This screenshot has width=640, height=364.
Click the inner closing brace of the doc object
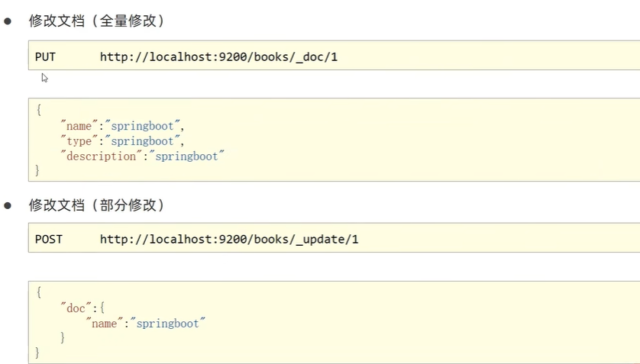click(63, 337)
